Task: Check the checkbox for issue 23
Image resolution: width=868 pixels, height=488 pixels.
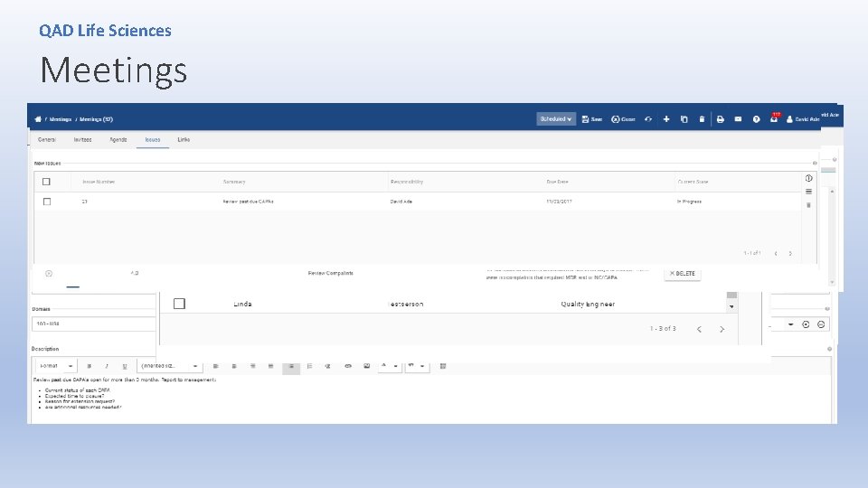Action: (47, 202)
